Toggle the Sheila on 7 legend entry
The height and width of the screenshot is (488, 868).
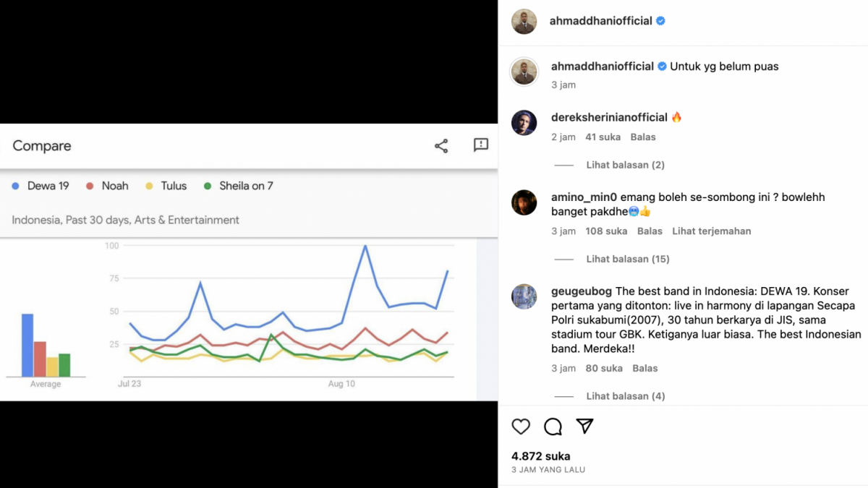238,186
